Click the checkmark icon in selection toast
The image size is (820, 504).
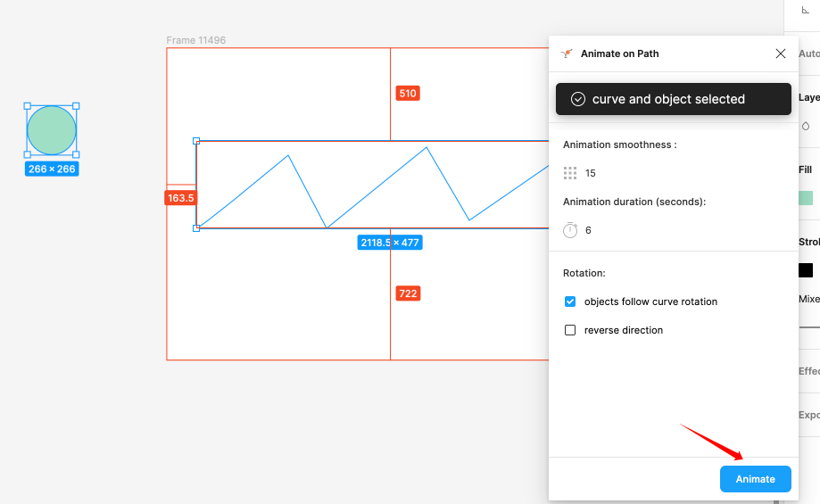point(577,99)
